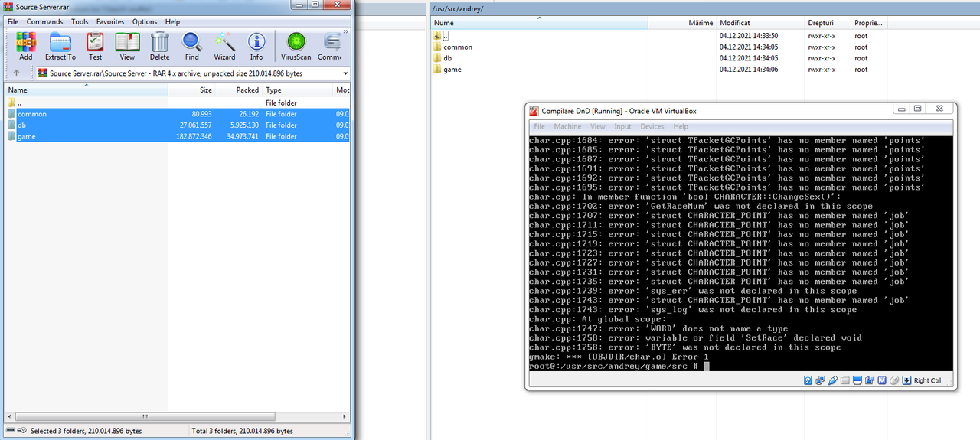Open VirtualBox Machine menu
The width and height of the screenshot is (980, 440).
coord(567,126)
